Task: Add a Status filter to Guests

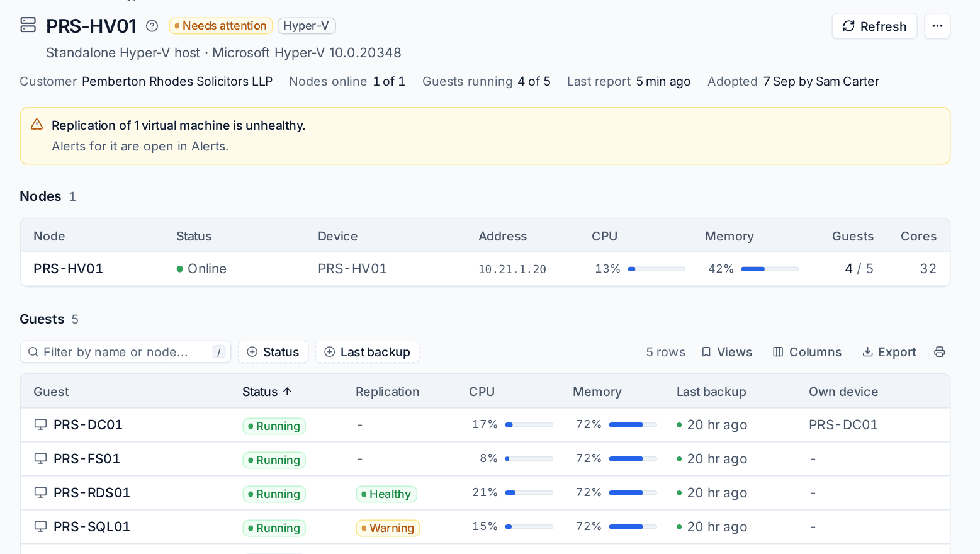Action: point(273,352)
